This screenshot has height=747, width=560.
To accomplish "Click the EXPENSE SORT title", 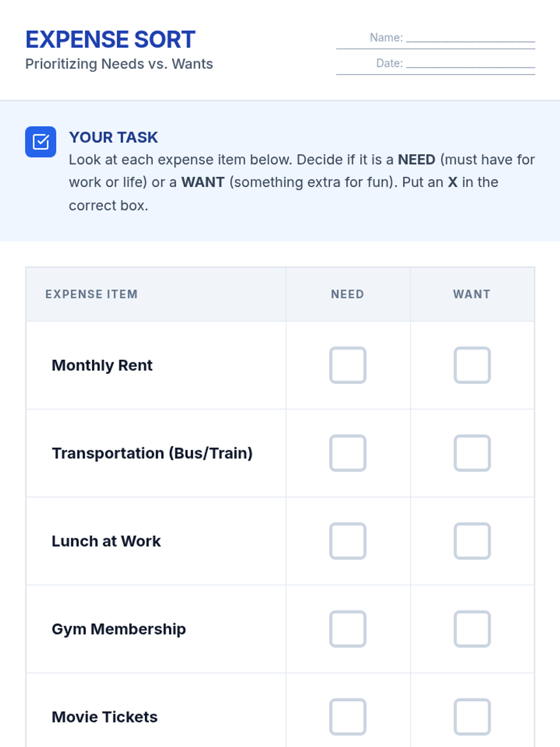I will (x=110, y=40).
